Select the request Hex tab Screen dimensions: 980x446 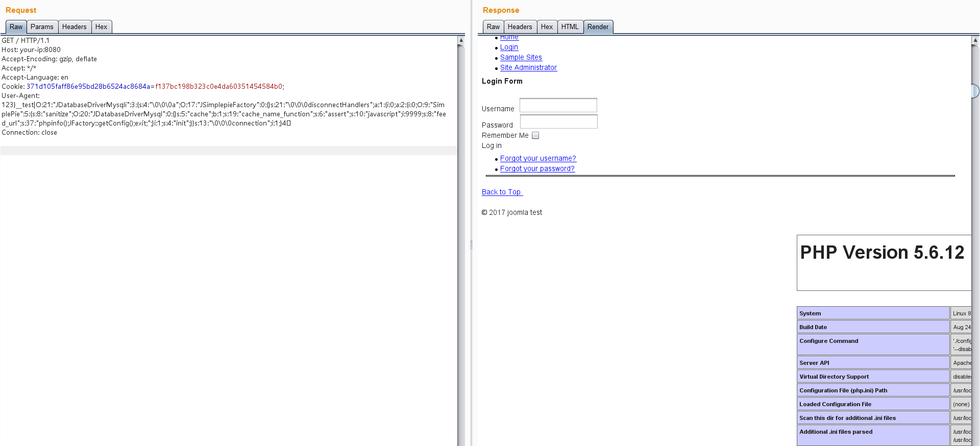point(101,27)
